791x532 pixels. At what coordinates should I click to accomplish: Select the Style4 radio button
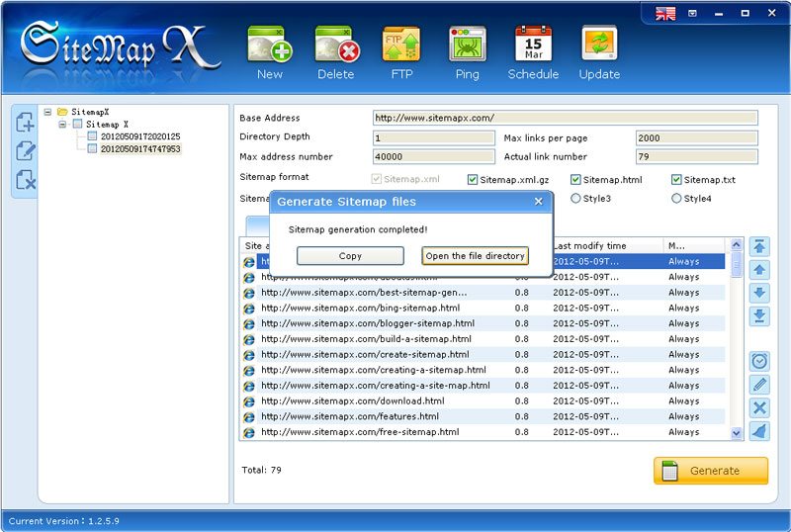[x=676, y=199]
